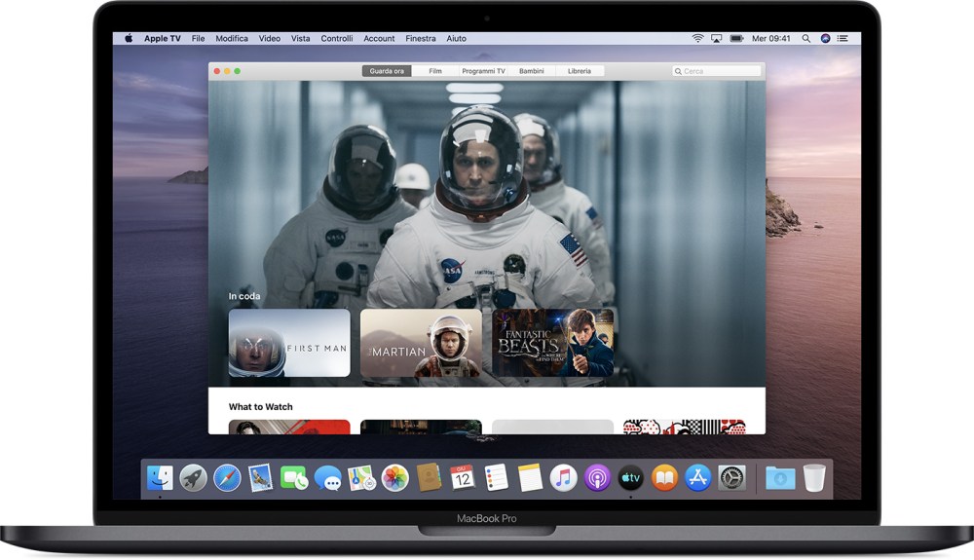This screenshot has width=974, height=560.
Task: Open FaceTime in the Dock
Action: 294,478
